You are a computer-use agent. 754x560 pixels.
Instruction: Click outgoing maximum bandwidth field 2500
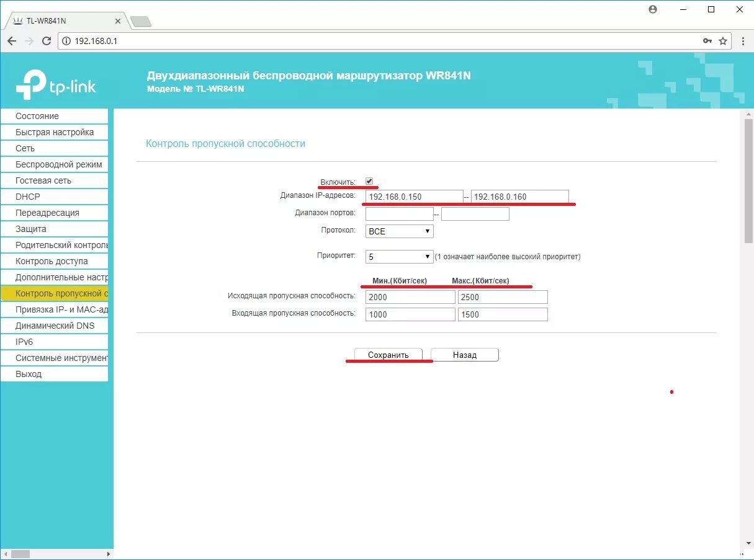[x=503, y=297]
